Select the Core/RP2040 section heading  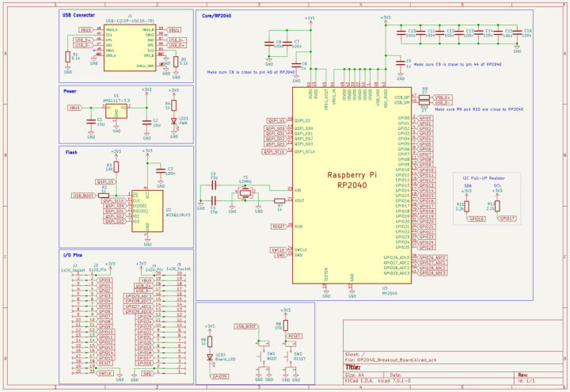click(218, 15)
